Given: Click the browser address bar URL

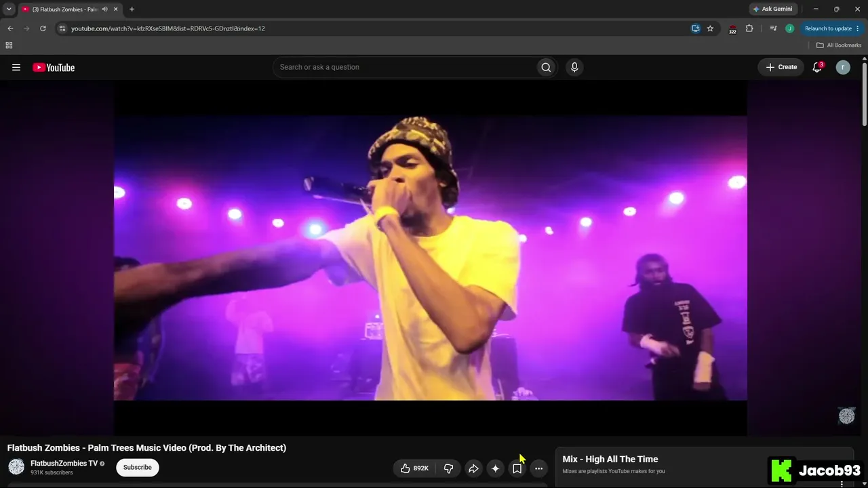Looking at the screenshot, I should point(168,28).
